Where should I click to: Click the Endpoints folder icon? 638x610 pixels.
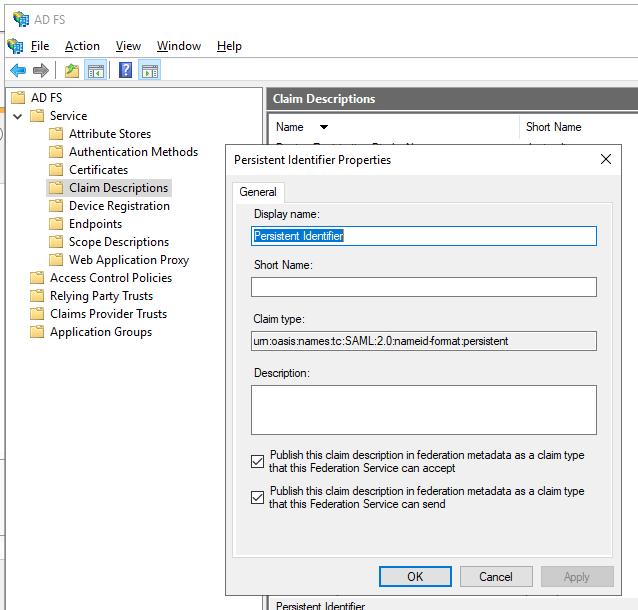pyautogui.click(x=56, y=224)
